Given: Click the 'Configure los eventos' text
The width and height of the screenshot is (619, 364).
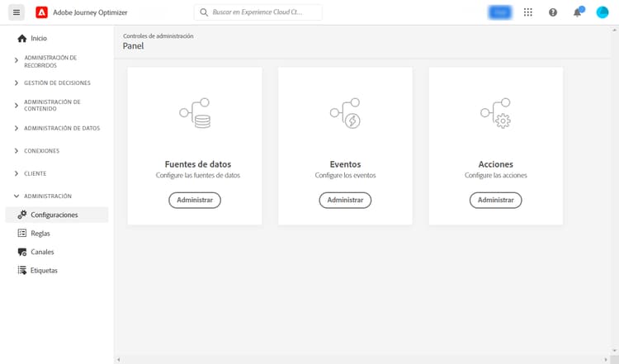Looking at the screenshot, I should (346, 175).
